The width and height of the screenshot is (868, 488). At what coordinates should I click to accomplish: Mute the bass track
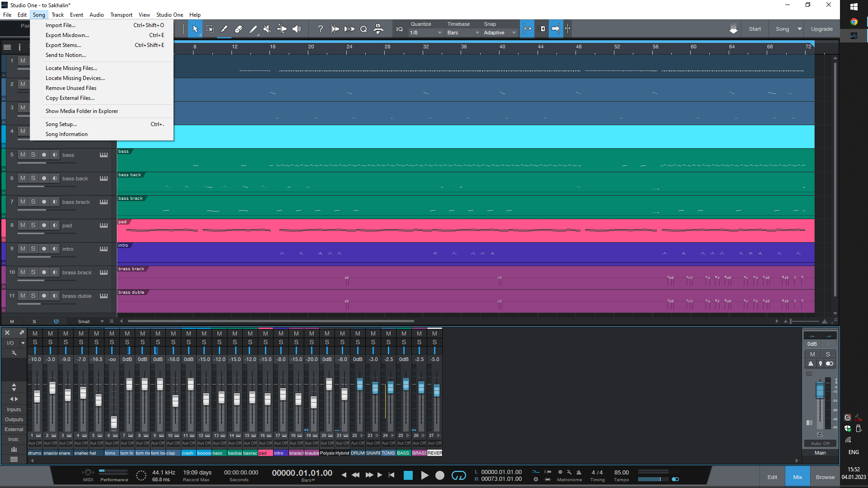23,155
